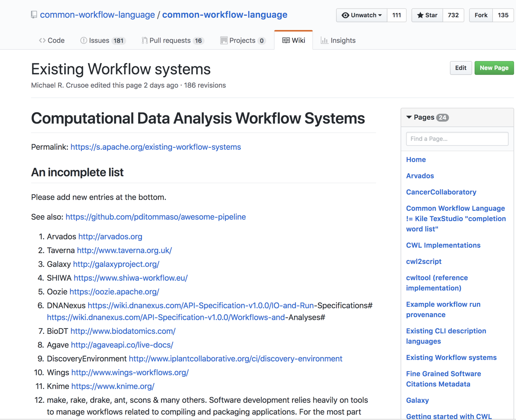Open the Issues tab

click(103, 40)
